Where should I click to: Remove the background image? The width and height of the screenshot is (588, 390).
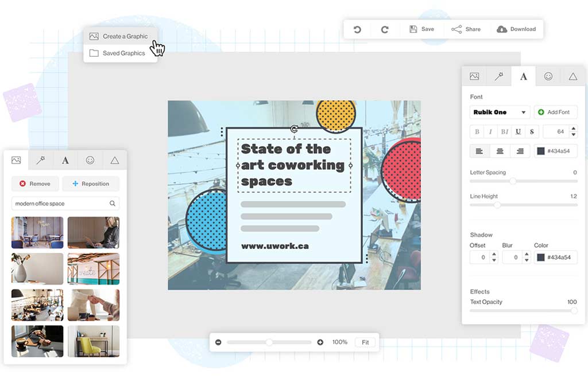click(x=35, y=184)
